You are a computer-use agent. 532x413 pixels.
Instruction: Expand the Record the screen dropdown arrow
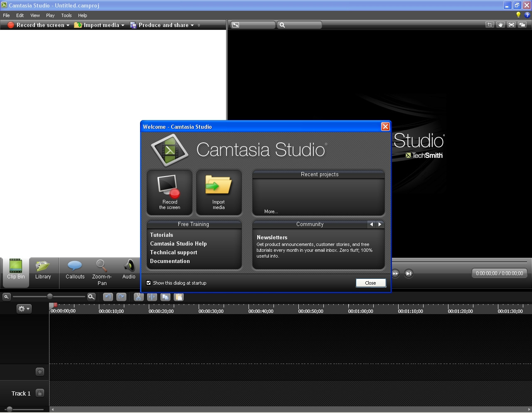(x=68, y=25)
